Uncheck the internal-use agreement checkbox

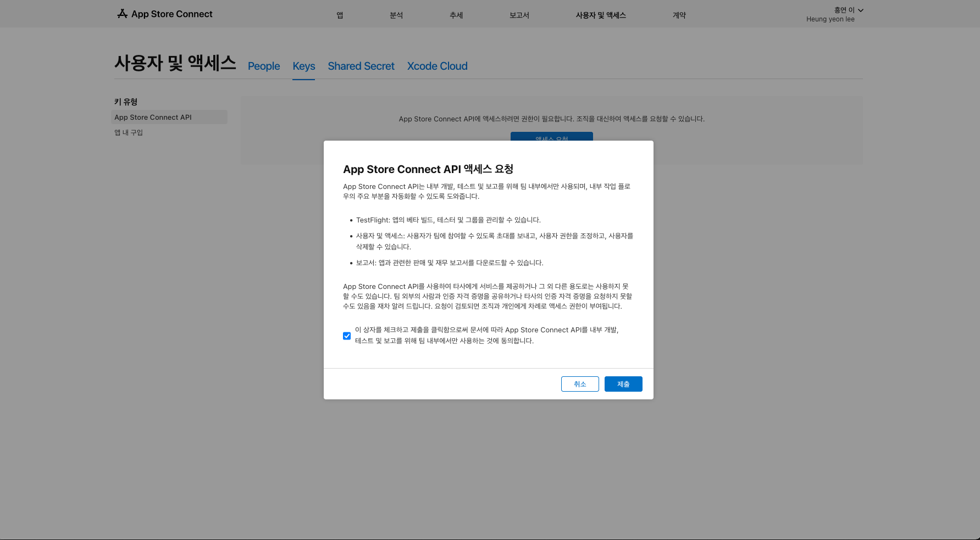click(x=347, y=336)
